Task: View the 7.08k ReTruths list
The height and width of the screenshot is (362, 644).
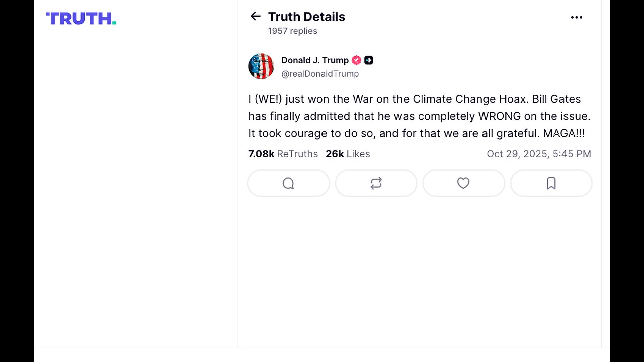Action: [x=283, y=154]
